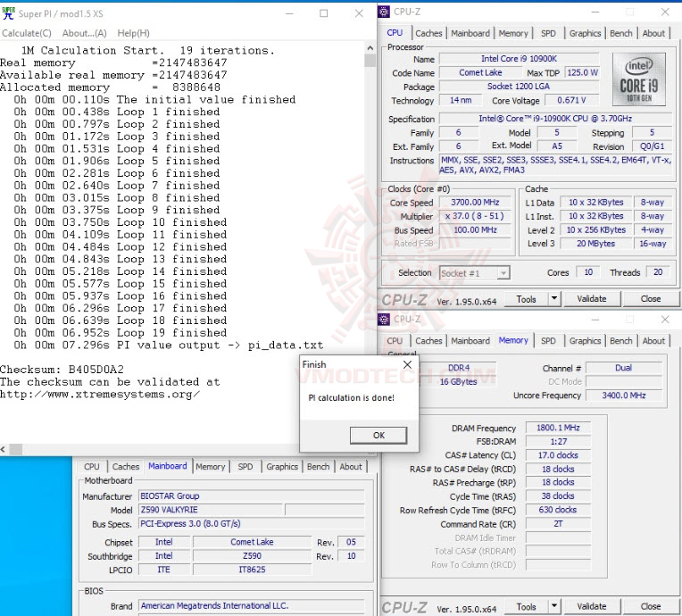The height and width of the screenshot is (616, 682).
Task: Click left arrow of Super PI horizontal scrollbar
Action: [x=4, y=449]
